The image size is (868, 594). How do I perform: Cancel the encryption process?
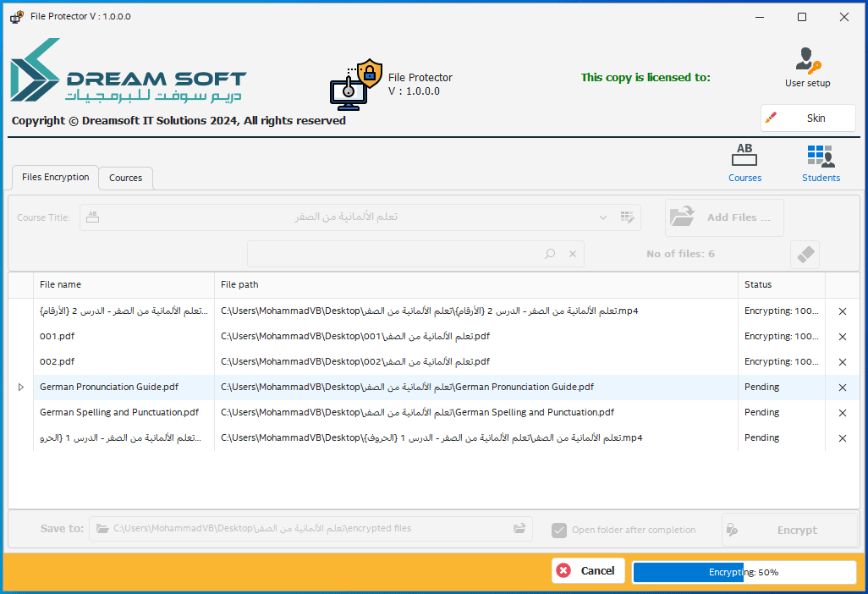pyautogui.click(x=588, y=571)
